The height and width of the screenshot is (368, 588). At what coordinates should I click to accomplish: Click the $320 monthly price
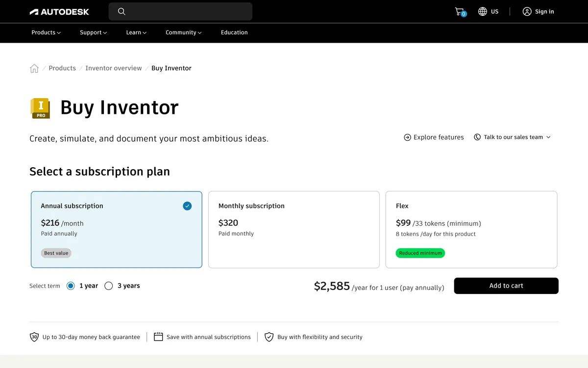tap(228, 223)
